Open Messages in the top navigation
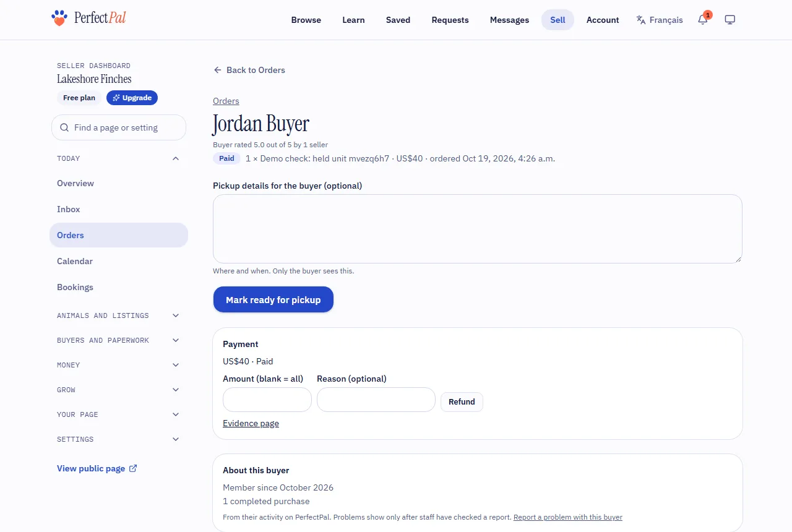 tap(509, 20)
